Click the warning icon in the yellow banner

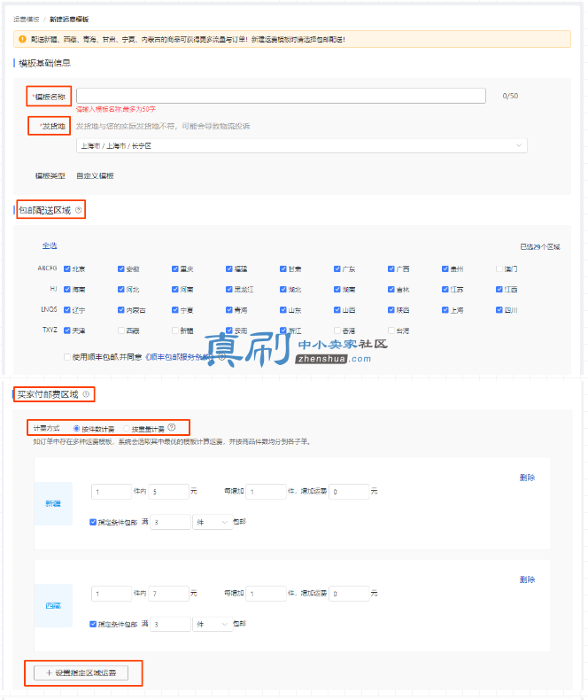point(22,39)
